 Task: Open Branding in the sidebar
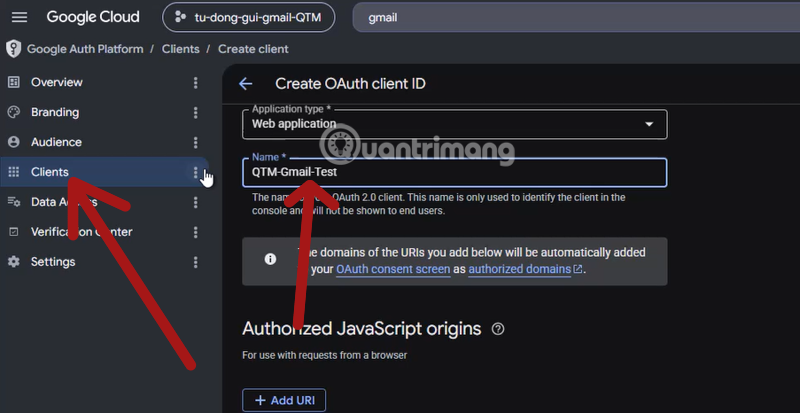click(x=104, y=112)
